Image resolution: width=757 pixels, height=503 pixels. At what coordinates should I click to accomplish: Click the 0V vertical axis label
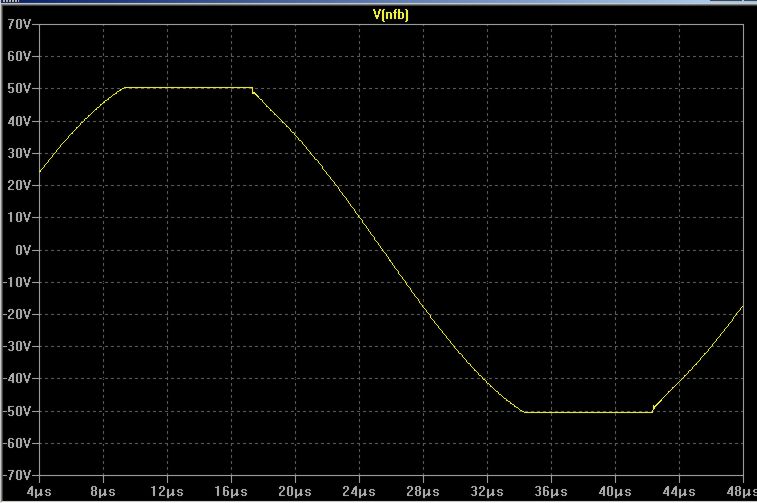point(22,250)
